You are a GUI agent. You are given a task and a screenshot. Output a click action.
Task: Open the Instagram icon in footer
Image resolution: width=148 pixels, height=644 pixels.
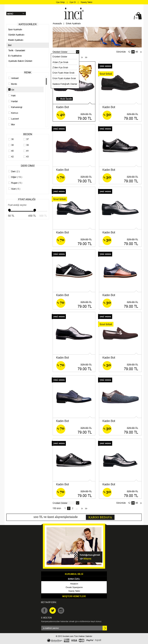tap(61, 610)
